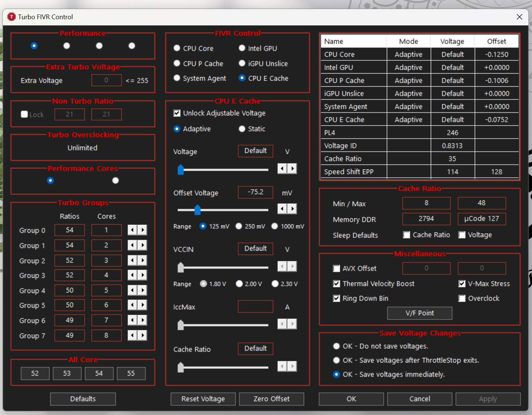Increase Group 6 cores with right arrow
This screenshot has width=532, height=415.
(143, 320)
